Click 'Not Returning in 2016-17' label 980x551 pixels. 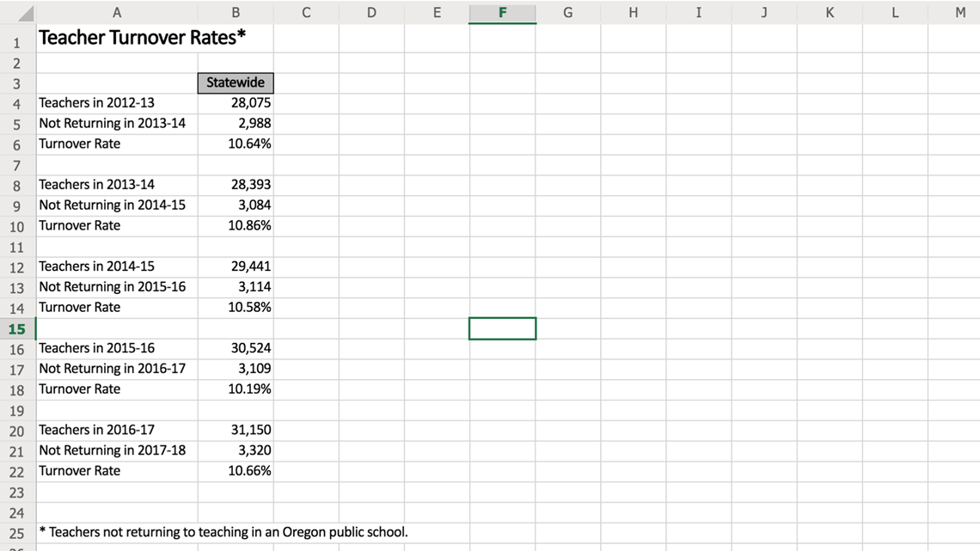point(113,370)
